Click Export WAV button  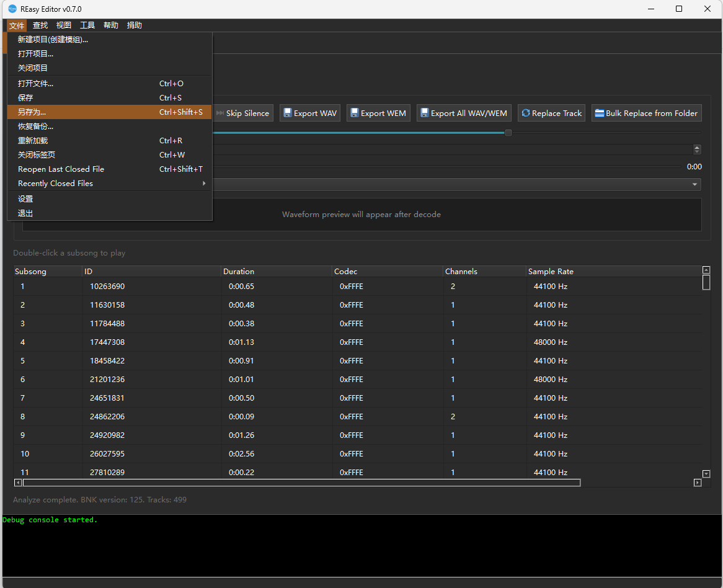310,114
